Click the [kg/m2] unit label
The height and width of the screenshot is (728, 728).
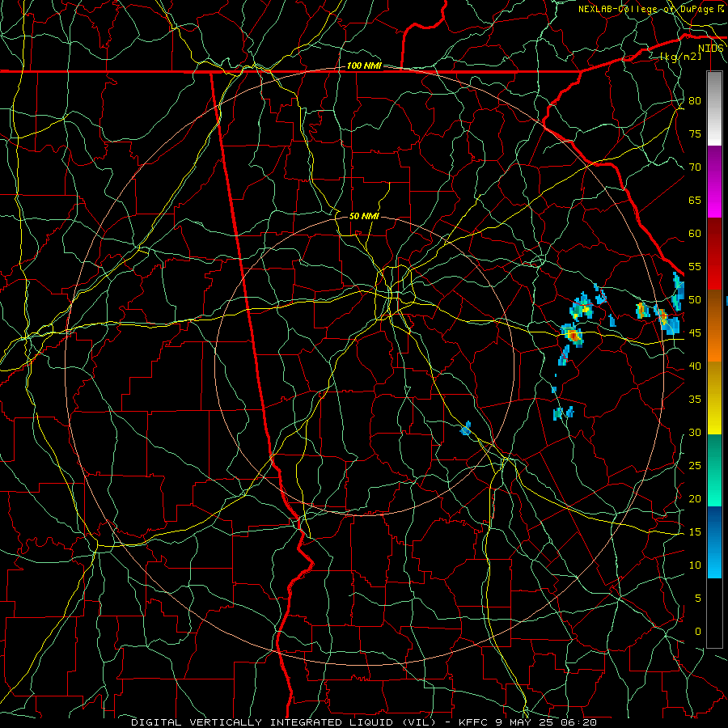click(x=680, y=56)
